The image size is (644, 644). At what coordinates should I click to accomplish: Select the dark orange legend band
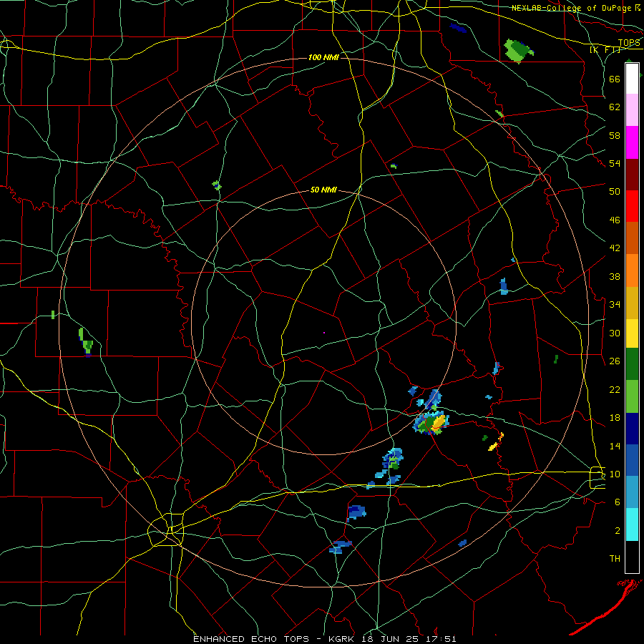click(x=632, y=238)
